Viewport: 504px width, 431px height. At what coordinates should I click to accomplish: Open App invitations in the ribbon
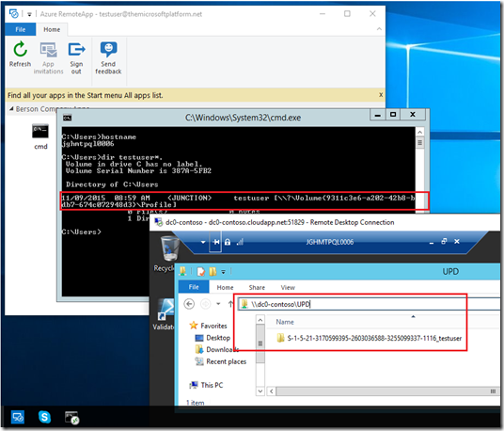point(48,58)
